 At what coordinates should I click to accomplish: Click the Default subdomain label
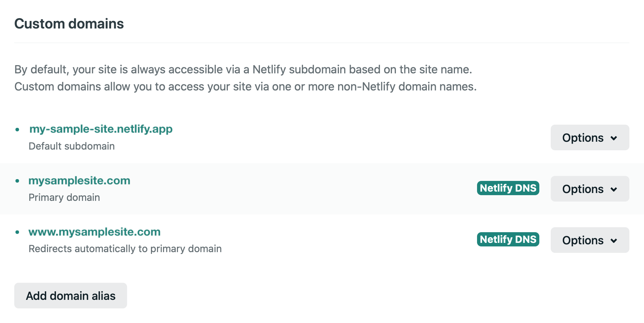click(x=72, y=146)
